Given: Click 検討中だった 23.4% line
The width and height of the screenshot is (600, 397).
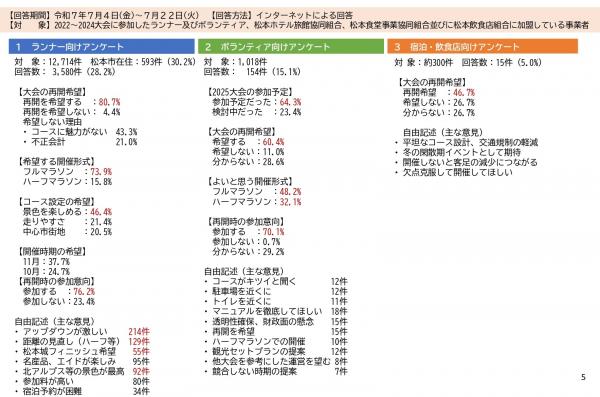Looking at the screenshot, I should tap(257, 112).
